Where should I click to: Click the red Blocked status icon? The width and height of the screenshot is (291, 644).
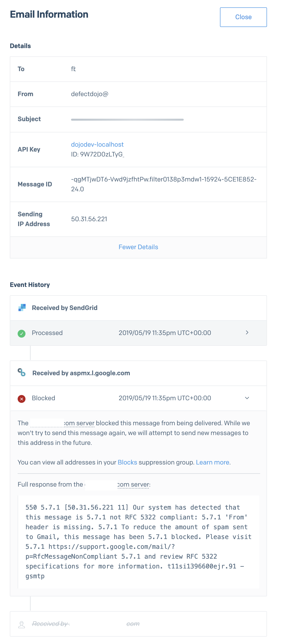22,398
